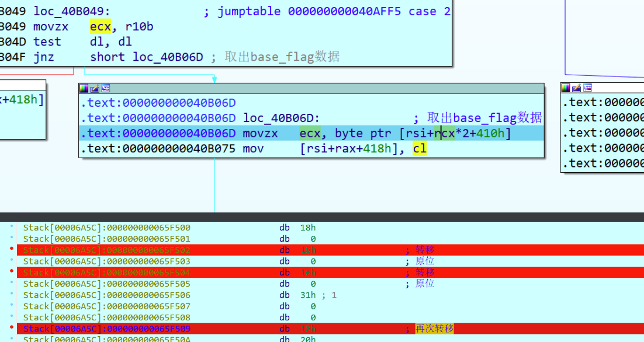Click the third header icon on right-edge block

(587, 88)
